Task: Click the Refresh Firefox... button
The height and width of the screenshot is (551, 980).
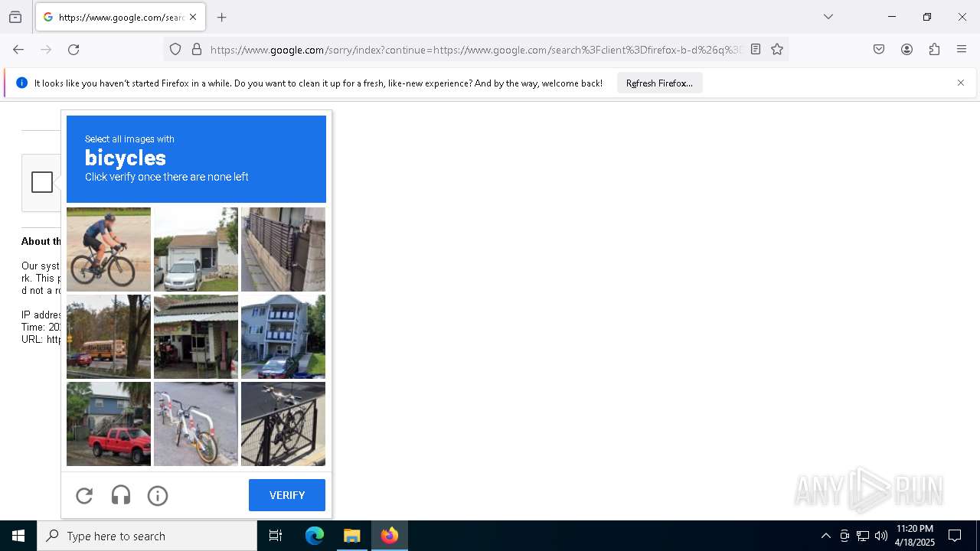Action: pyautogui.click(x=659, y=83)
